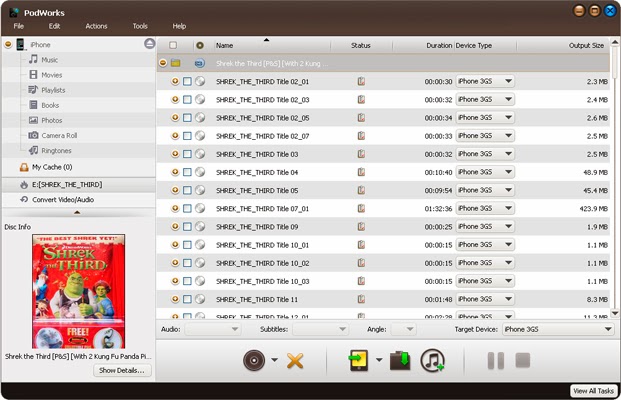Sort by the Status column header
Screen dimensions: 621x400
(361, 45)
